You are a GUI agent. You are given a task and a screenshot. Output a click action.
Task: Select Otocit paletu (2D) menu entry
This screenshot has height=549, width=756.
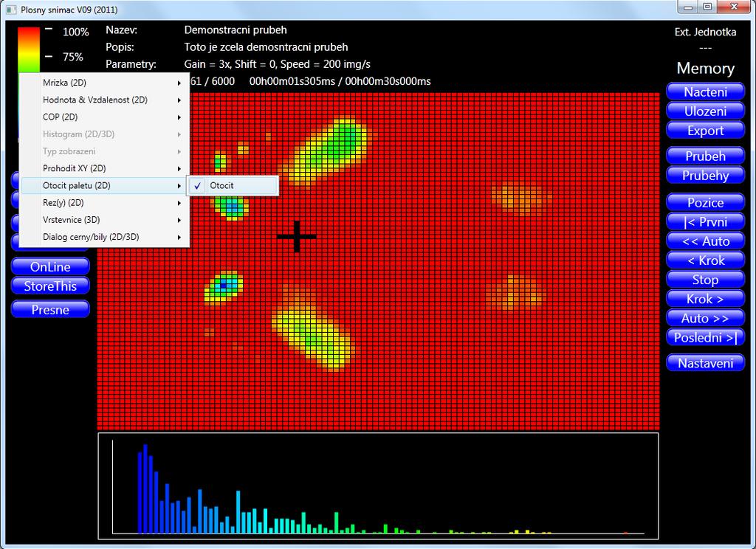coord(105,185)
